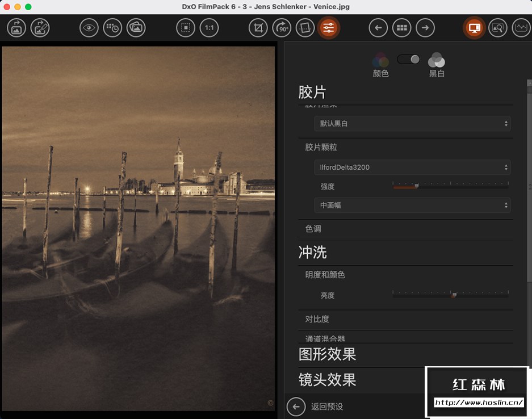Open the crop tool
Viewport: 532px width, 419px height.
(258, 27)
